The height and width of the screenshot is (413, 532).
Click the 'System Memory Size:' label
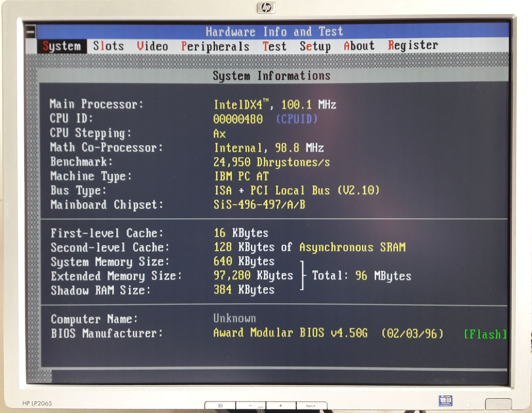tap(110, 262)
